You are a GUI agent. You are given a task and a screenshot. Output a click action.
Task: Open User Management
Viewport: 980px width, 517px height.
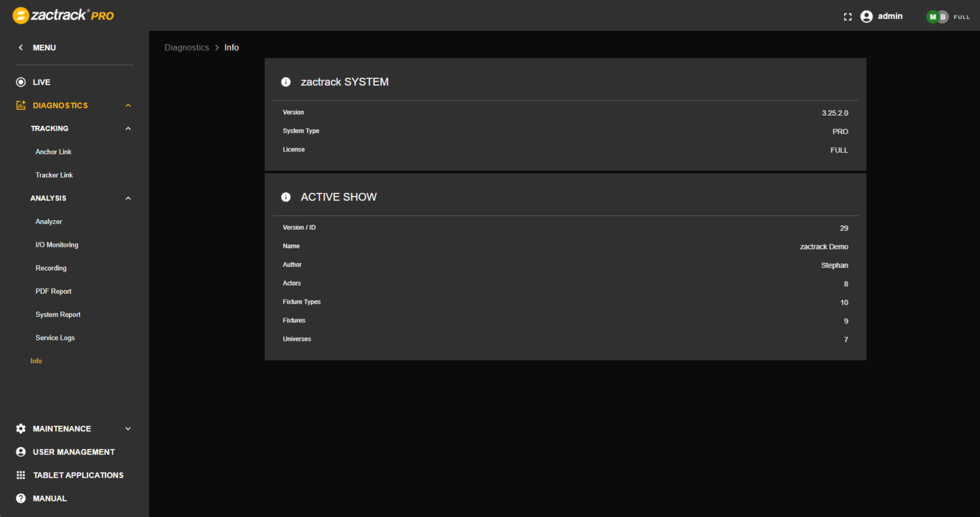(x=74, y=452)
